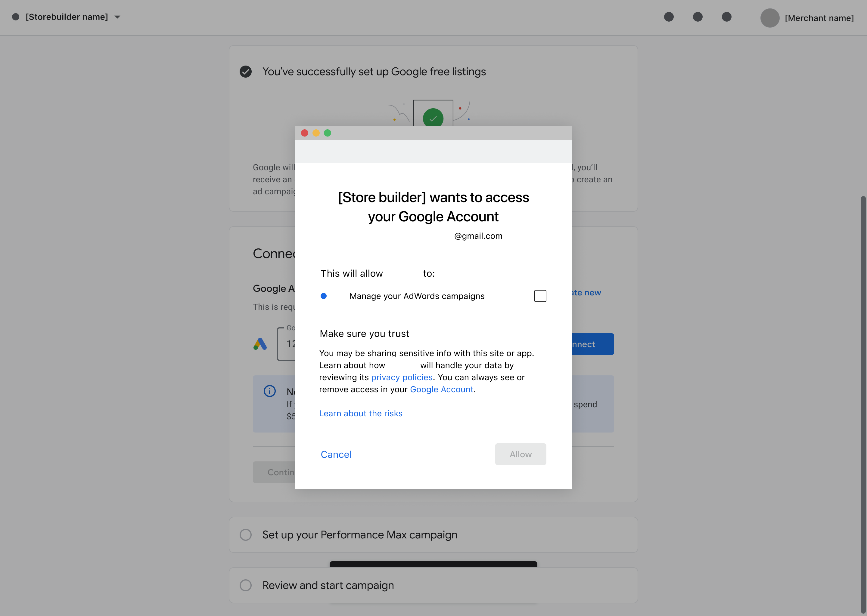Expand the Storebuilder name dropdown menu
The width and height of the screenshot is (867, 616).
point(117,17)
